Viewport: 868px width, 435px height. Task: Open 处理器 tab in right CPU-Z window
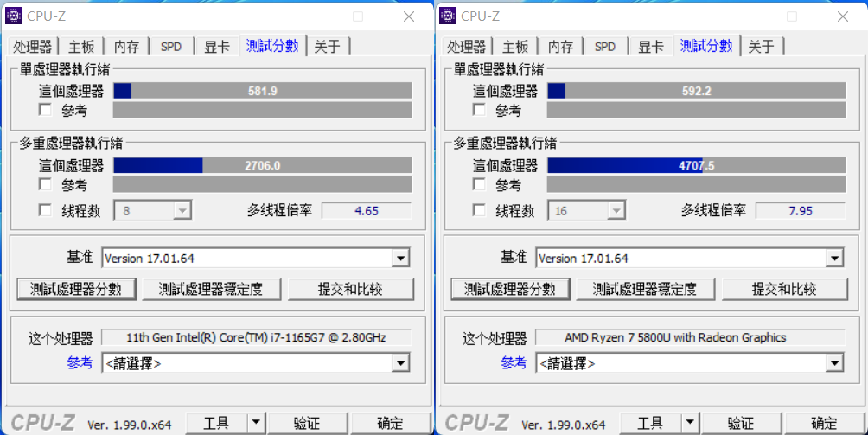(x=467, y=47)
